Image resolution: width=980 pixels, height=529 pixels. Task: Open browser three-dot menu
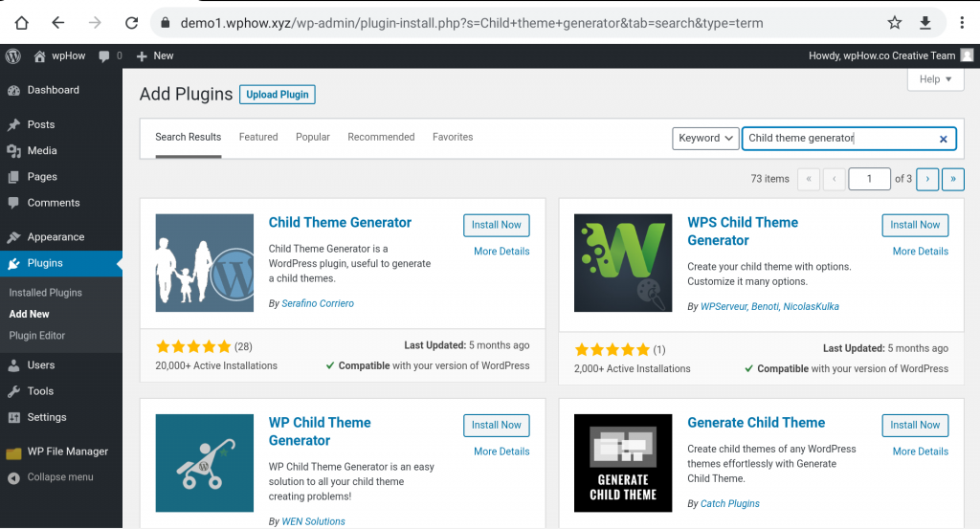pos(962,23)
